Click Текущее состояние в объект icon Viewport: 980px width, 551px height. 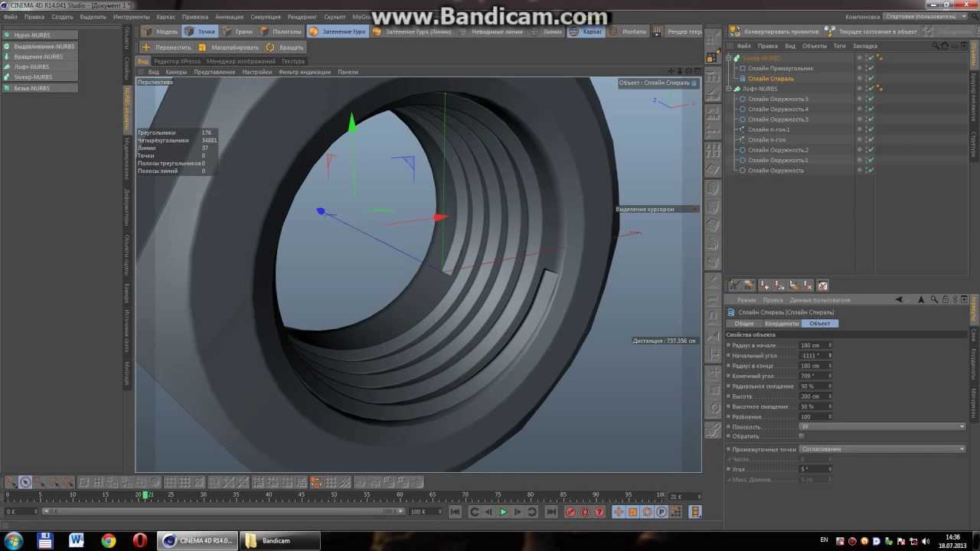point(831,31)
